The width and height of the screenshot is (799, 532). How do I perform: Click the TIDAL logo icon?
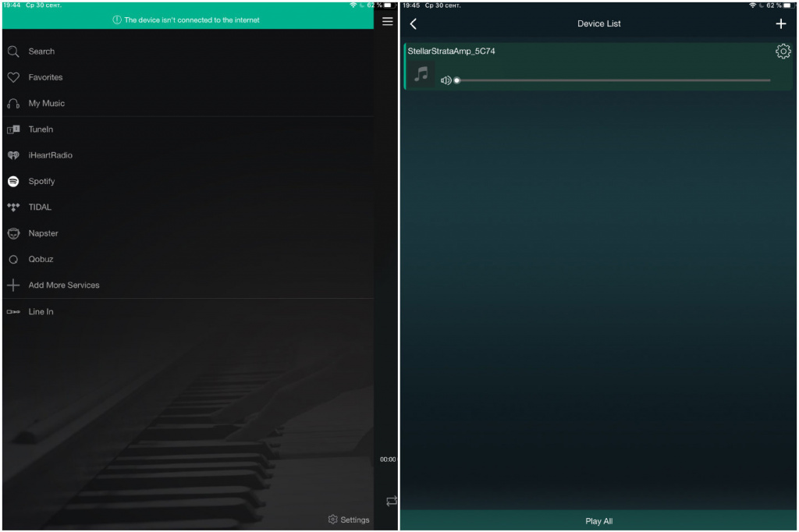tap(13, 207)
